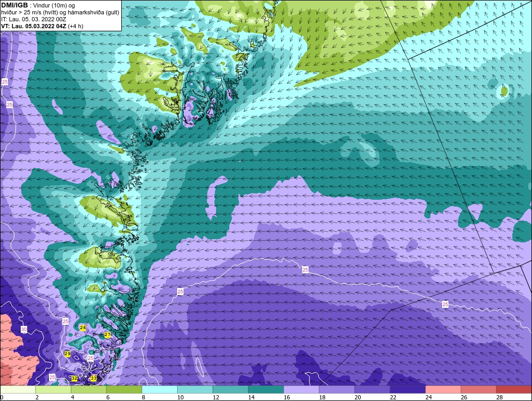Click the legend scale number "24"

click(428, 397)
